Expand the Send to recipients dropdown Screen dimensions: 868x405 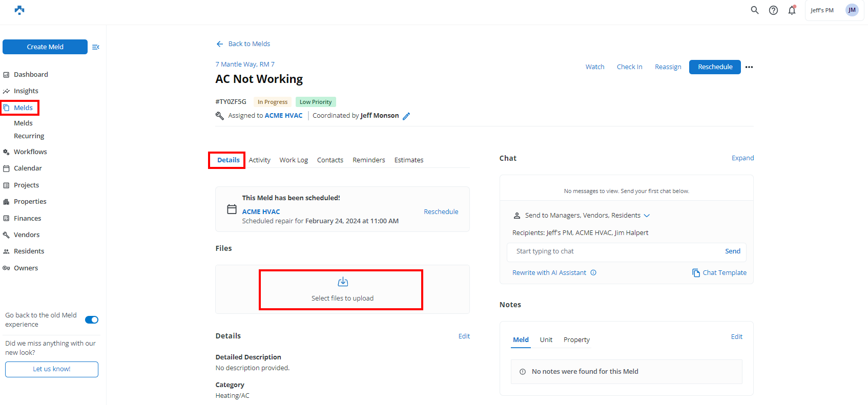click(x=647, y=216)
